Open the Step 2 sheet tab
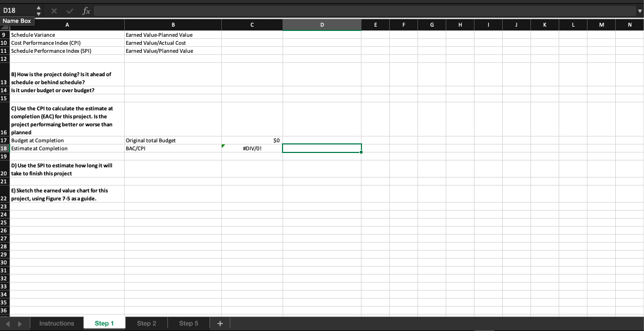The width and height of the screenshot is (644, 331). pos(147,323)
